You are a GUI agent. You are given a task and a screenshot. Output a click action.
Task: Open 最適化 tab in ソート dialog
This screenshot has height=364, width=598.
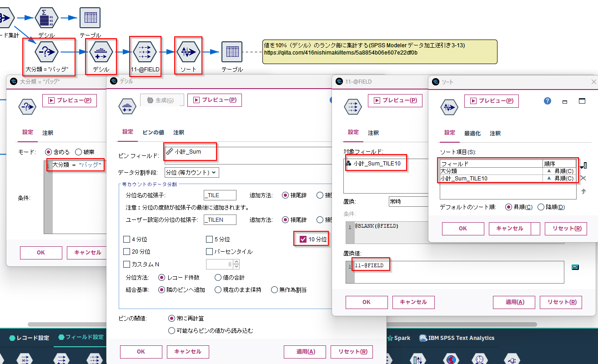pyautogui.click(x=472, y=133)
